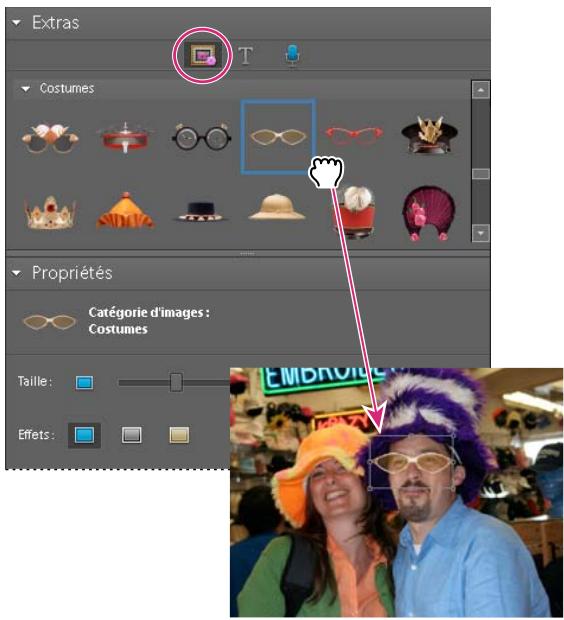This screenshot has height=620, width=564.
Task: Pick the black flat-brim hat costume
Action: click(201, 211)
